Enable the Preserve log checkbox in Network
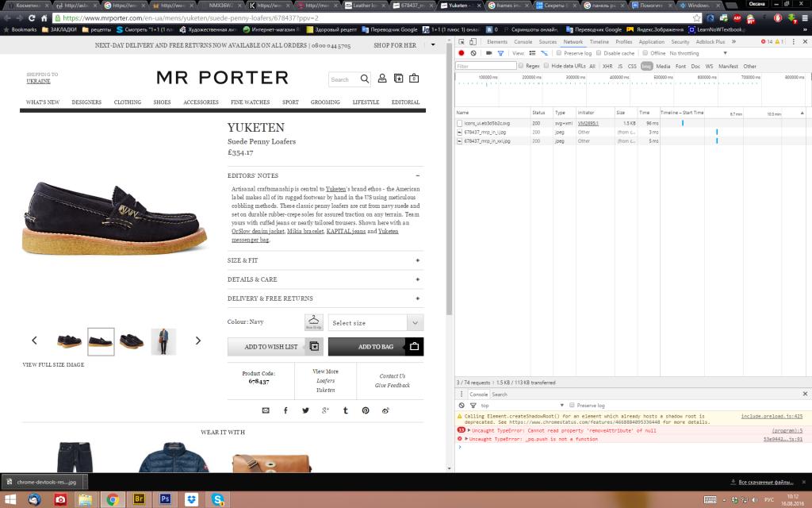 point(559,53)
